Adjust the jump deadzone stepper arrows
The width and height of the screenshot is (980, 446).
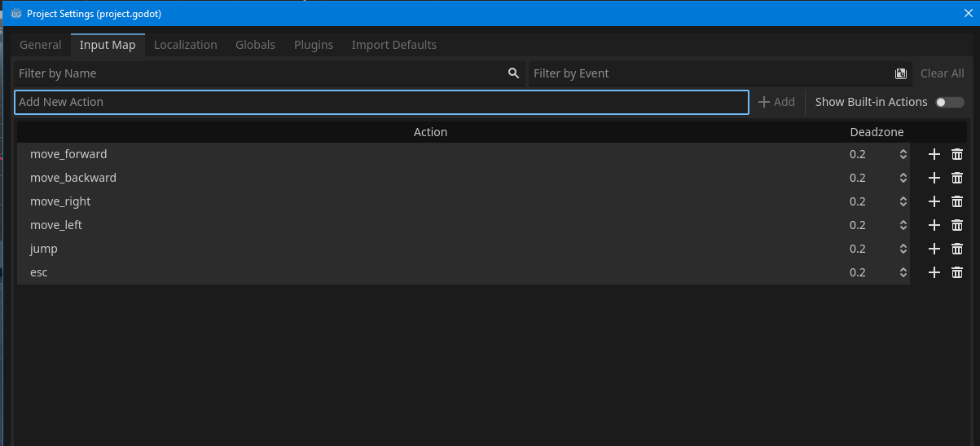[x=903, y=249]
